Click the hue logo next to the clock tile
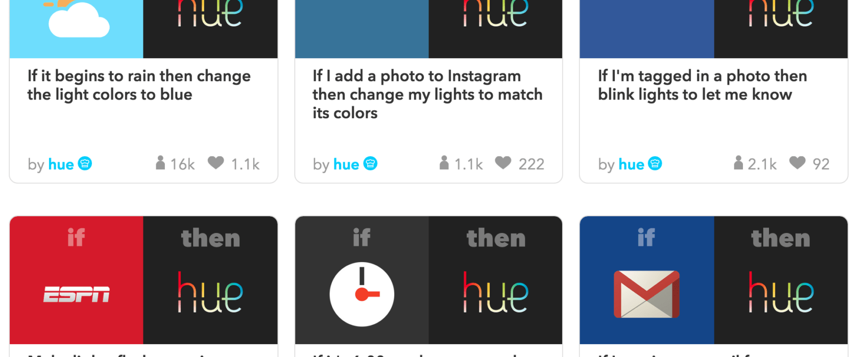Screen dimensions: 868x357 click(496, 292)
